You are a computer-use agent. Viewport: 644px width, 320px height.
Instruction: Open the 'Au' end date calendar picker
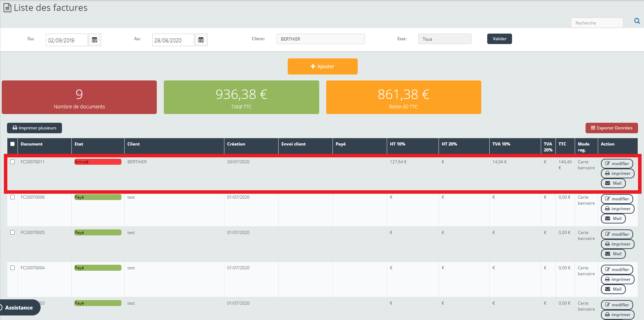point(201,40)
